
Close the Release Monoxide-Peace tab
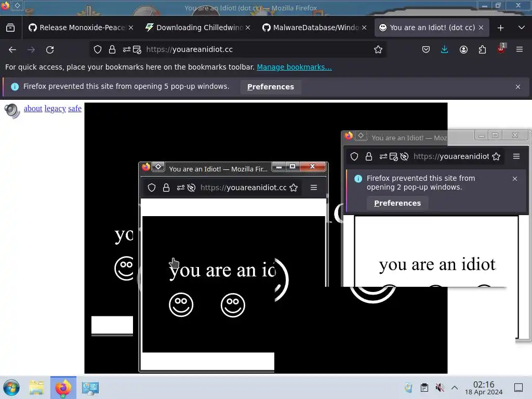[x=131, y=28]
